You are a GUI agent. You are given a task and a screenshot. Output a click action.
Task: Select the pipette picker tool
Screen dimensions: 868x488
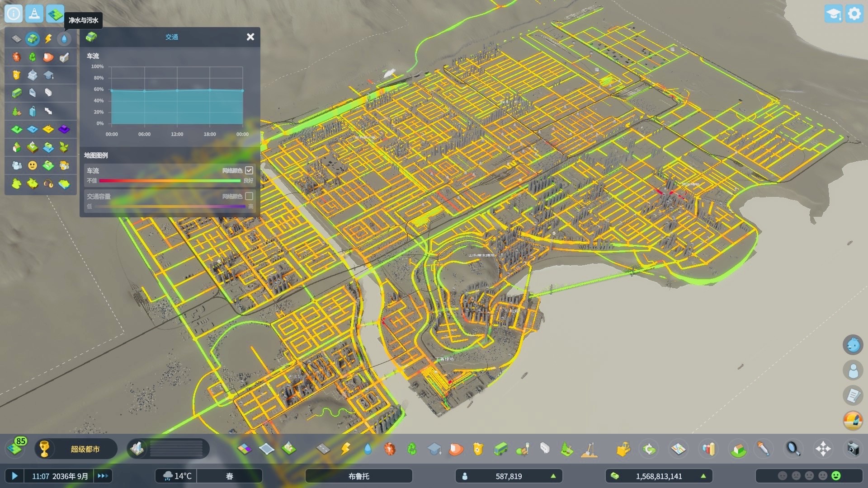[763, 449]
